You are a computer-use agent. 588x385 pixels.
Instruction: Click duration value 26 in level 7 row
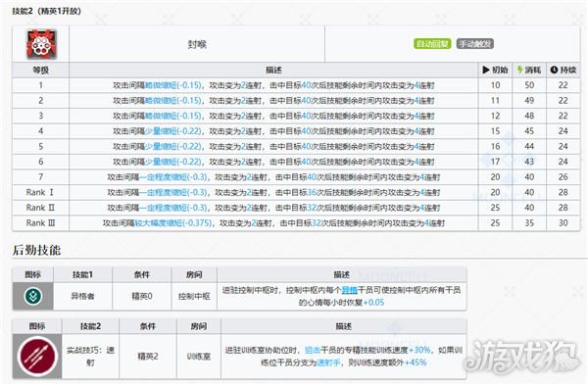tap(563, 177)
